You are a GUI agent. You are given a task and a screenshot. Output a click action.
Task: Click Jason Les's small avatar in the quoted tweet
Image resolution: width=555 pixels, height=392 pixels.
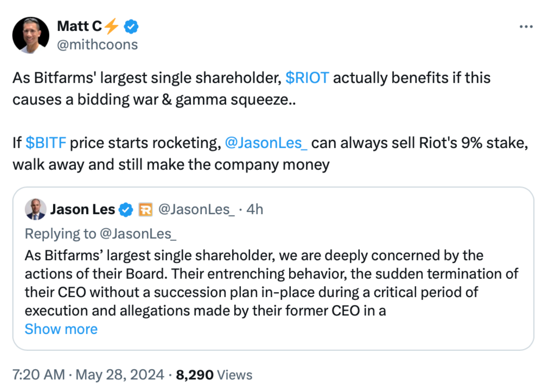35,209
